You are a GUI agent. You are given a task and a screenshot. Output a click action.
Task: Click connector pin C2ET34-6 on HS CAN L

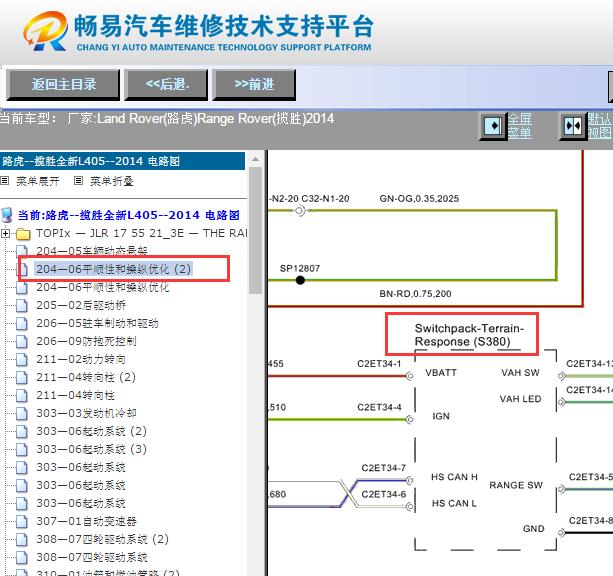click(410, 507)
